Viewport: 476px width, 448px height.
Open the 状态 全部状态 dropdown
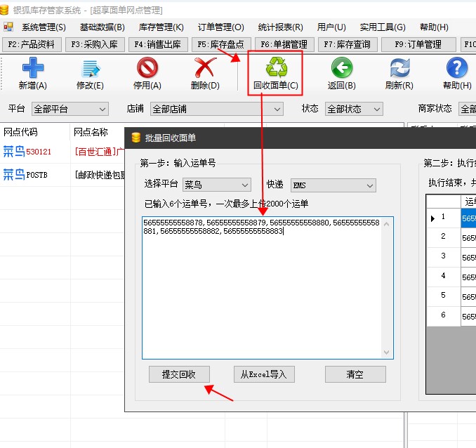[x=354, y=110]
